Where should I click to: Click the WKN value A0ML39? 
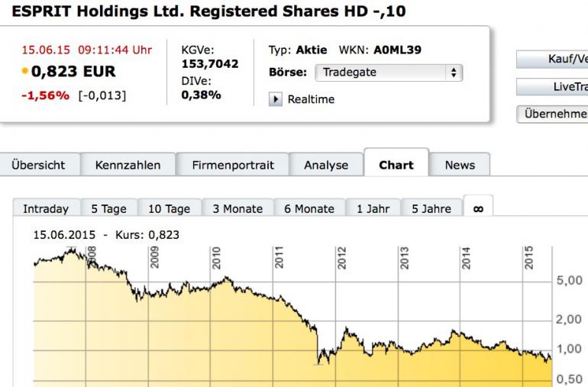click(x=398, y=50)
